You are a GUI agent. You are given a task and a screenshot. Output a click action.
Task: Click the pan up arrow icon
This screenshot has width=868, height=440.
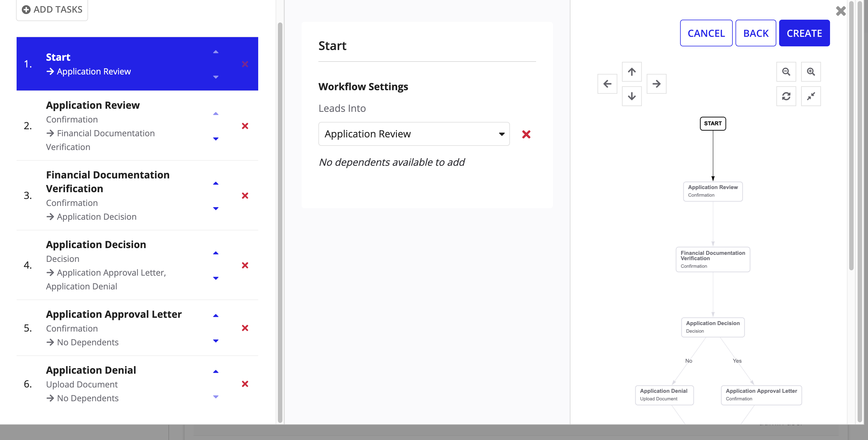tap(632, 72)
